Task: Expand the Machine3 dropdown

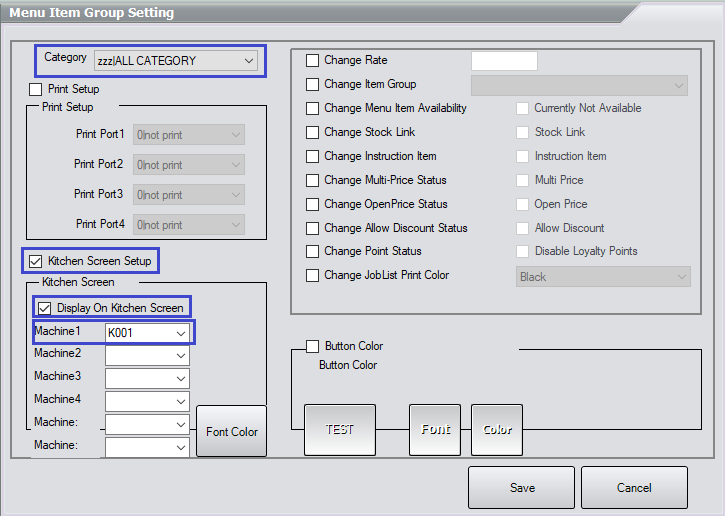Action: 147,378
